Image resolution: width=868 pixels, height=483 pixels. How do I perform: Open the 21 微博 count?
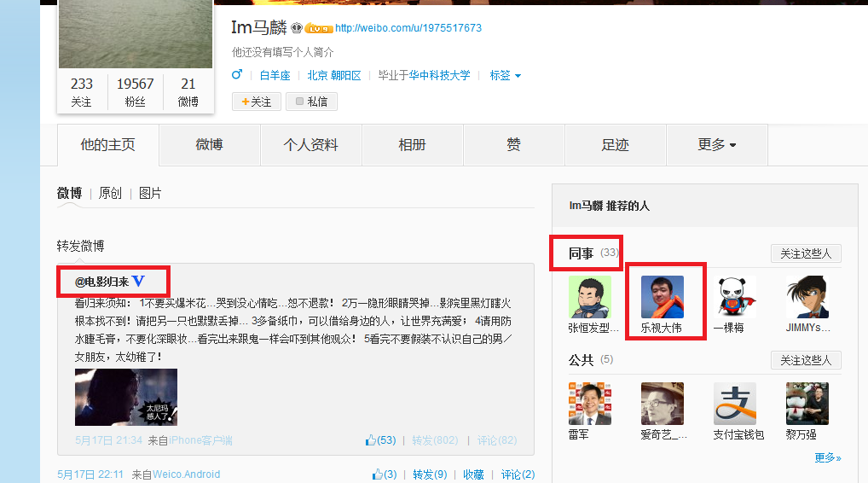point(188,92)
